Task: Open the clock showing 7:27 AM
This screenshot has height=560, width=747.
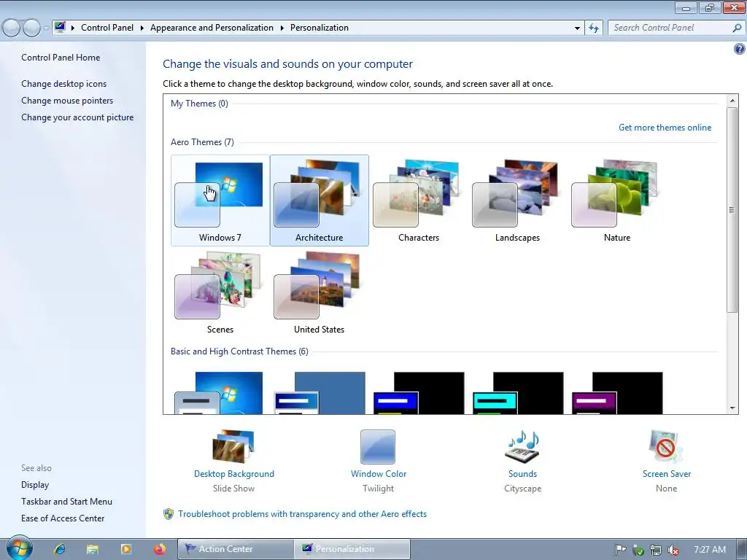Action: point(710,550)
